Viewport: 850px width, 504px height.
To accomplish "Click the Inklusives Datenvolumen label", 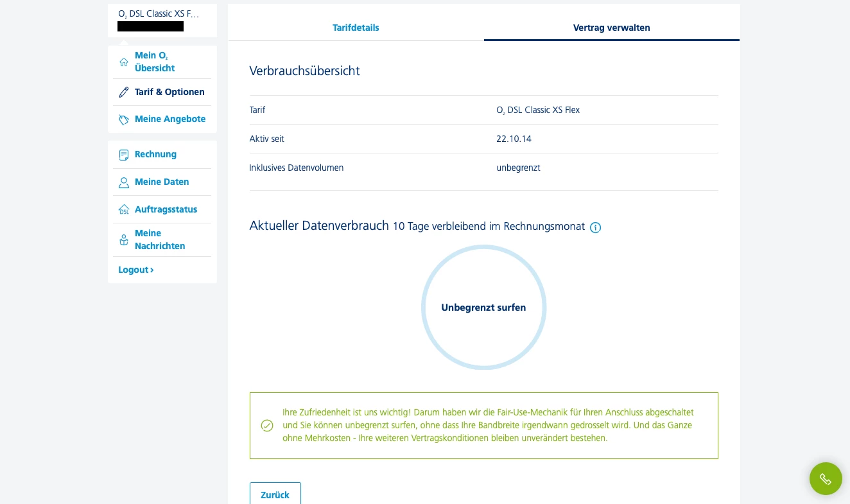I will click(x=297, y=168).
